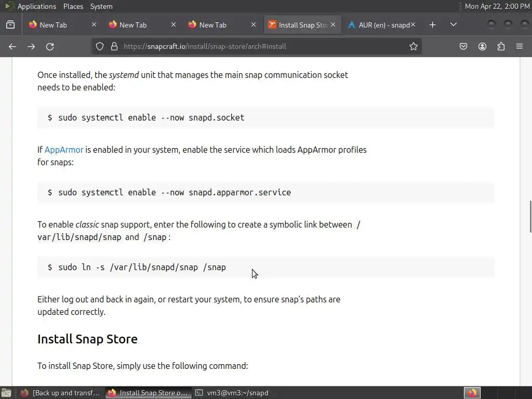Open the Places menu
Image resolution: width=532 pixels, height=399 pixels.
73,6
